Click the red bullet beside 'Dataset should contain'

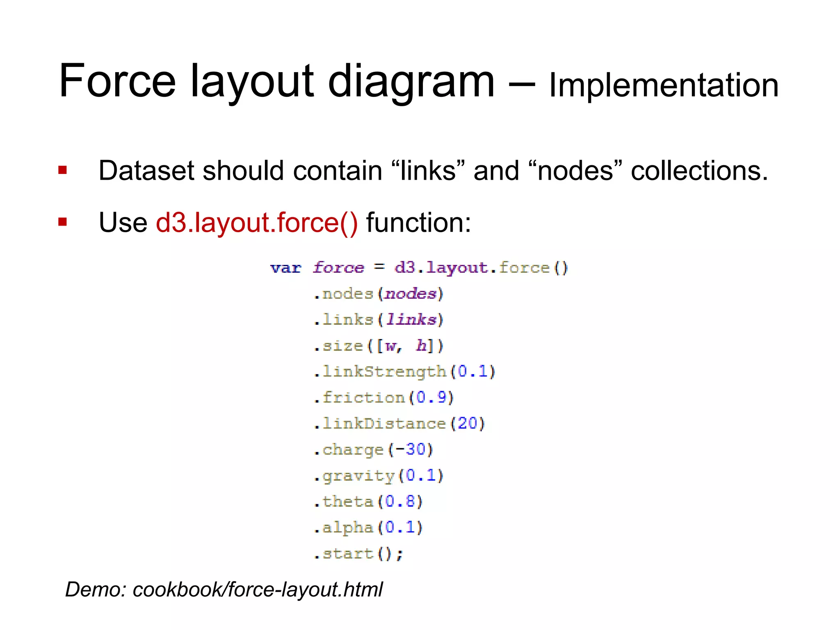click(x=62, y=170)
